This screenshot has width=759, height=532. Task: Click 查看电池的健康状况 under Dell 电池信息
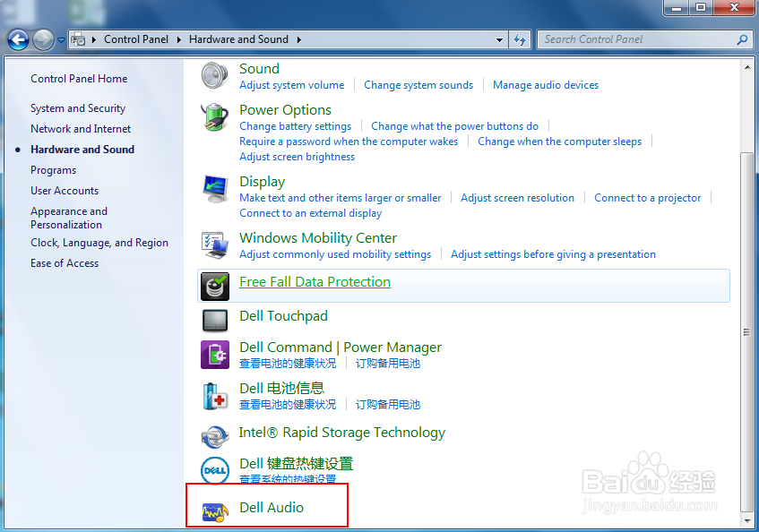coord(288,404)
